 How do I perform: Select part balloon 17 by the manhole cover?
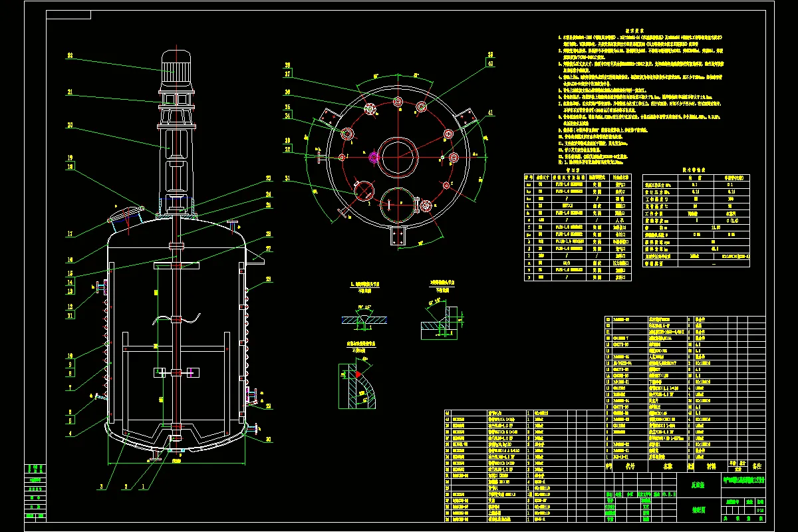[69, 233]
